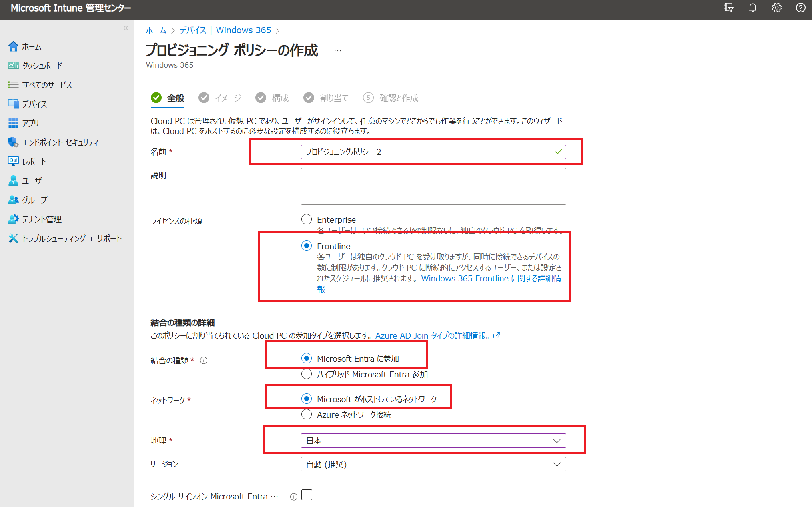Enable the シングル サインオン checkbox
The image size is (812, 507).
(307, 495)
